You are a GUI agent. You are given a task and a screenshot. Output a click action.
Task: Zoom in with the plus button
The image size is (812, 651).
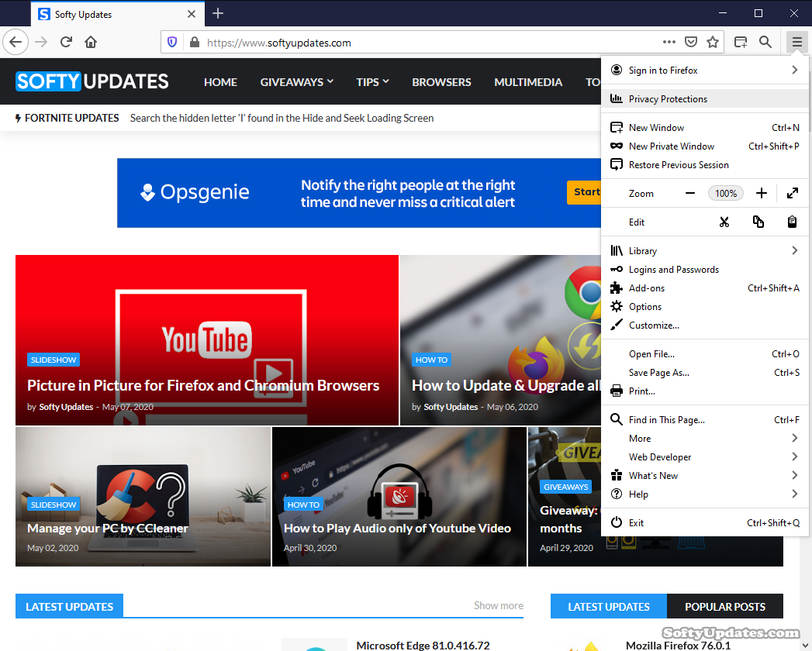(762, 194)
